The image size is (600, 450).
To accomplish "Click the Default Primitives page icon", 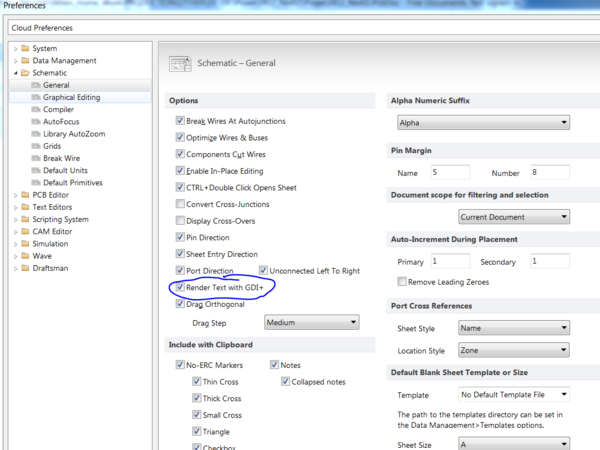I will [36, 183].
